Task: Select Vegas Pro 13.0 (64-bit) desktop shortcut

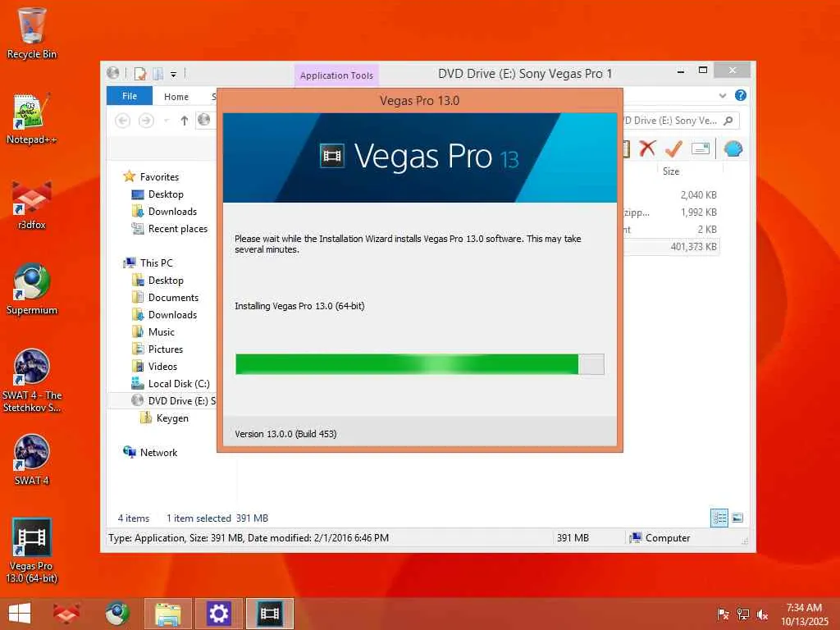Action: tap(32, 550)
